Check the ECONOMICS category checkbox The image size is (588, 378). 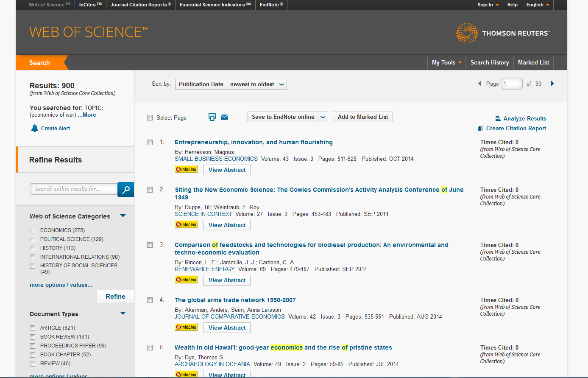click(x=33, y=230)
